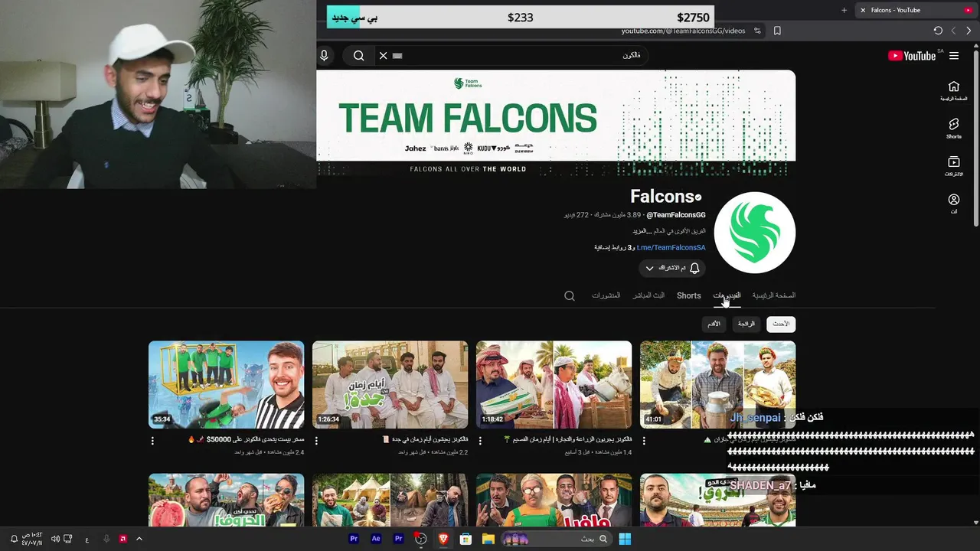The width and height of the screenshot is (980, 551).
Task: Open options for the MrBeast $50000 video
Action: [x=152, y=441]
